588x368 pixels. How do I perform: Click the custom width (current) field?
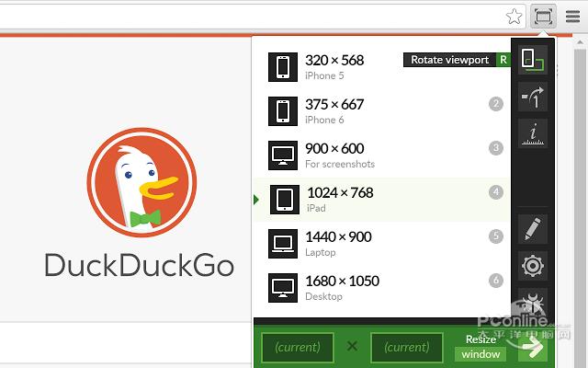[298, 348]
